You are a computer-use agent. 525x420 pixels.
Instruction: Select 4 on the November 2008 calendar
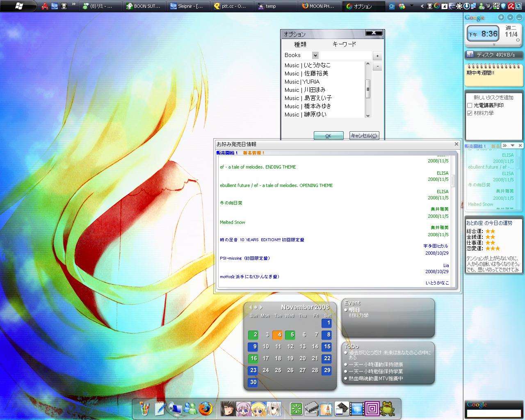tap(278, 335)
